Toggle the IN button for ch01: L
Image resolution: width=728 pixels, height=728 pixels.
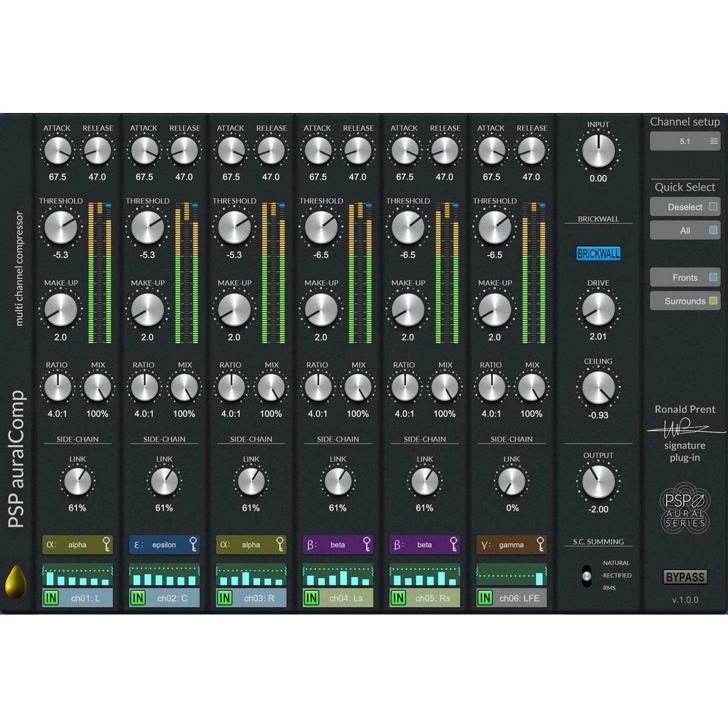[51, 598]
